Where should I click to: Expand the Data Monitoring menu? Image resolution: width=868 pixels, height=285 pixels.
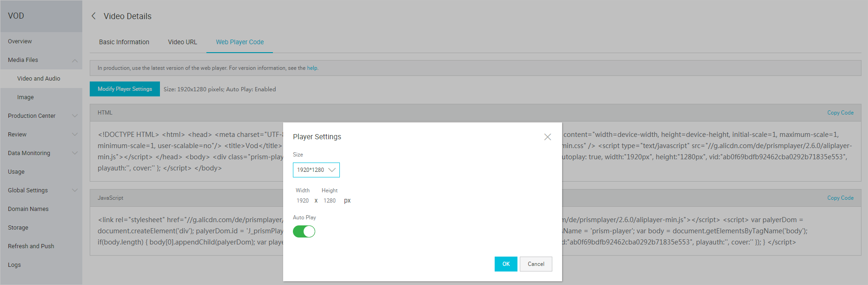tap(75, 153)
